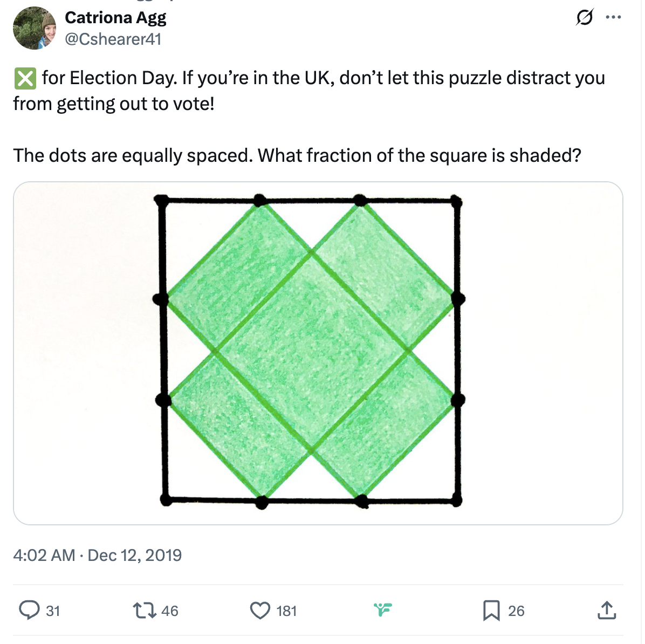Click the 181 likes count
Viewport: 645px width, 644px height.
coord(287,611)
